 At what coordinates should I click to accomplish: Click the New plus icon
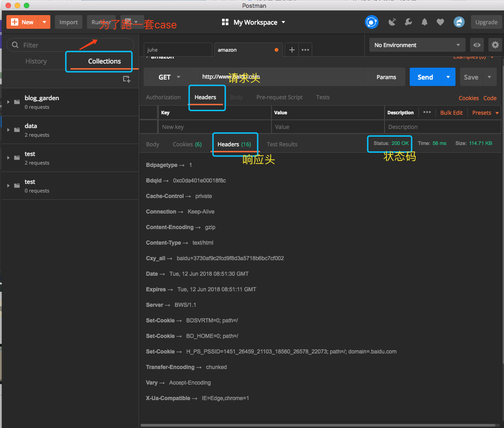click(x=15, y=22)
